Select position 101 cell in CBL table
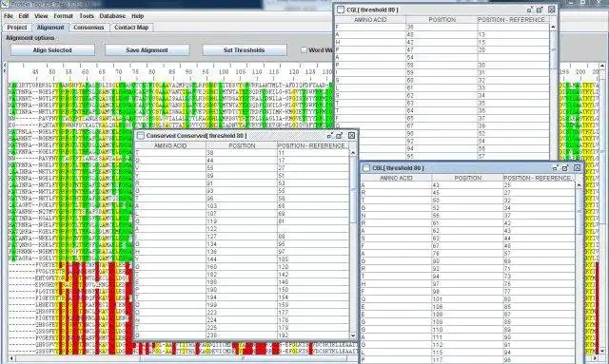Screen dimensions: 609x364 point(467,299)
